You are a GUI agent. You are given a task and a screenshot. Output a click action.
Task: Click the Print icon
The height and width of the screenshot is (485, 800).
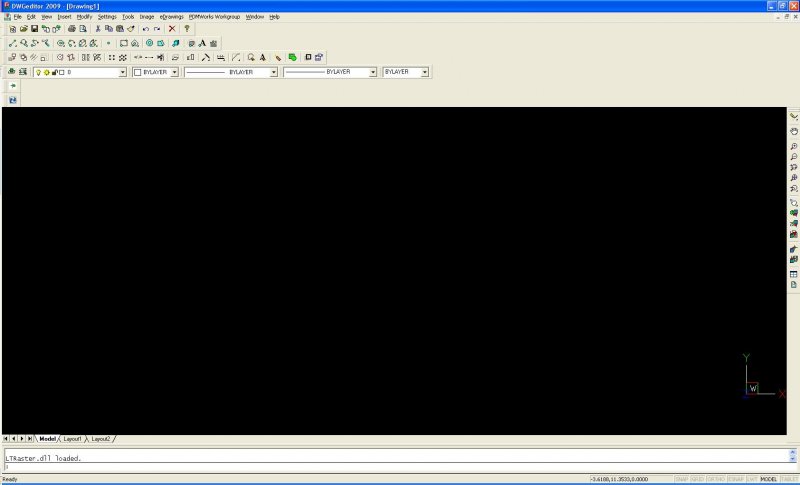coord(72,29)
